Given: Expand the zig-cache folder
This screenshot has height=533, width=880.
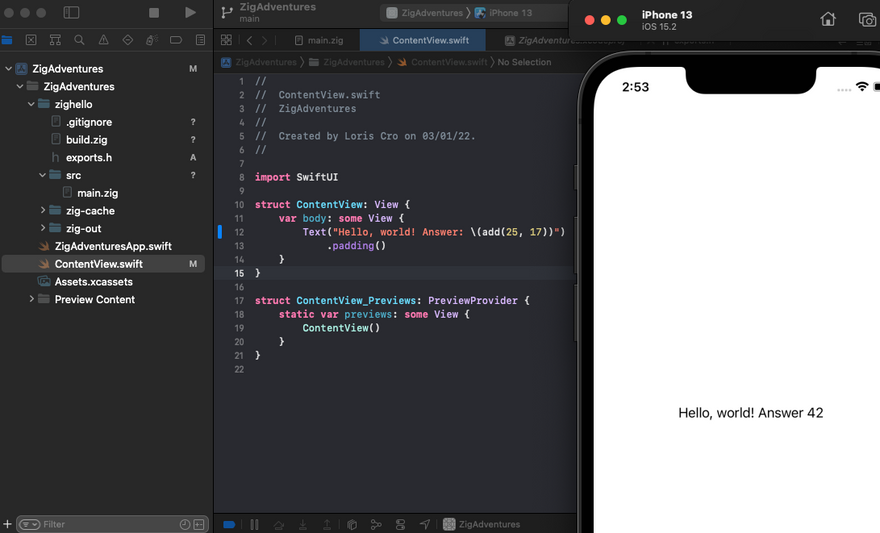Looking at the screenshot, I should coord(43,211).
